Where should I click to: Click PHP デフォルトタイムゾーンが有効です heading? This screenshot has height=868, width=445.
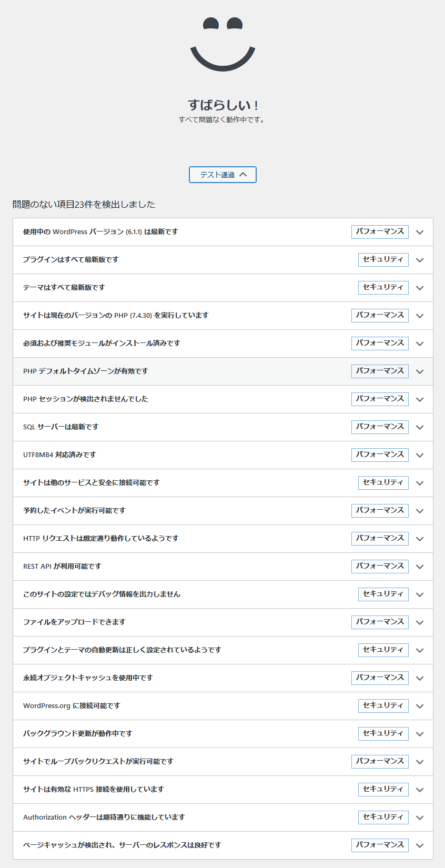pos(86,371)
